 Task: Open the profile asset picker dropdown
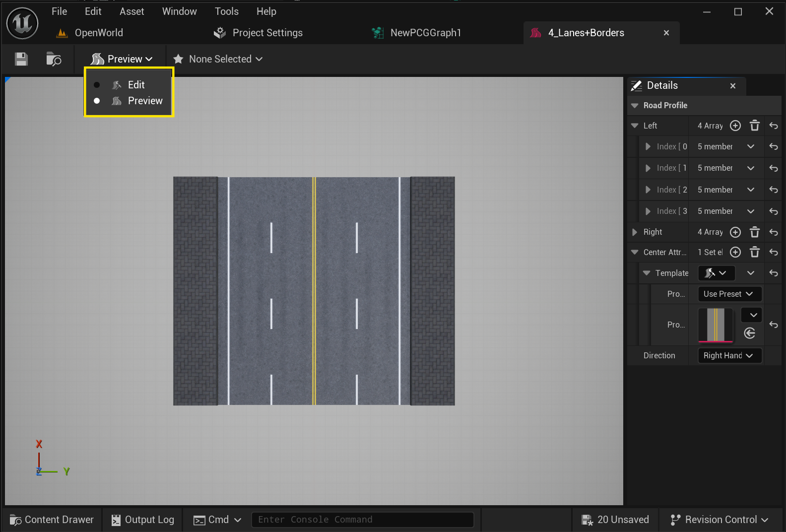(751, 315)
